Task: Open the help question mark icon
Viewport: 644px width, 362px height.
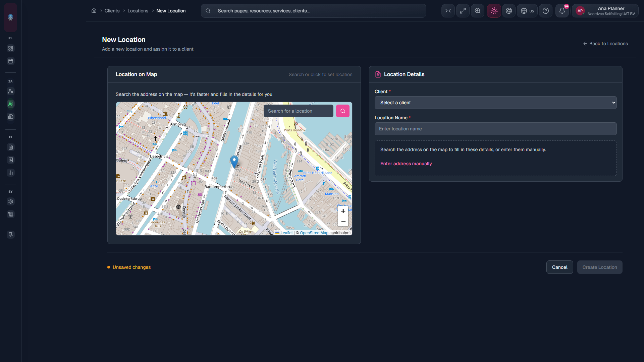Action: pyautogui.click(x=546, y=11)
